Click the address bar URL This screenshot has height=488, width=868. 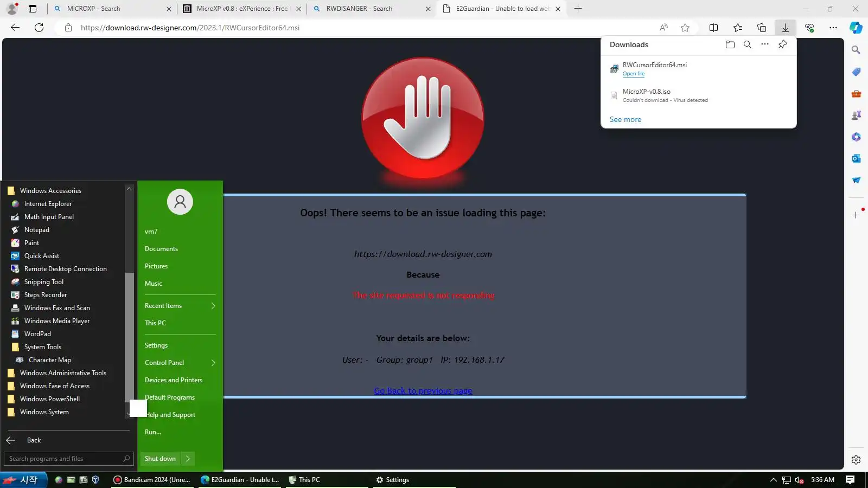[x=190, y=28]
